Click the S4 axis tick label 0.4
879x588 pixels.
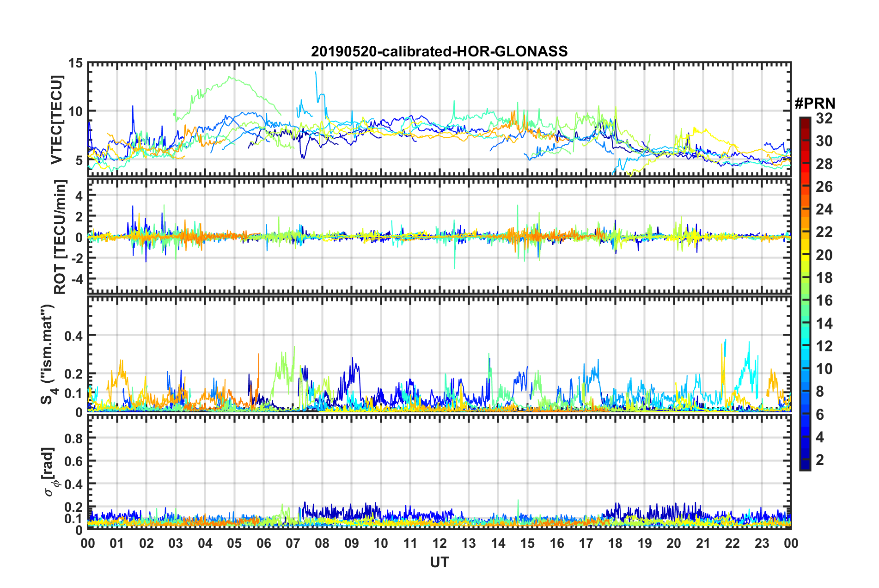coord(74,336)
